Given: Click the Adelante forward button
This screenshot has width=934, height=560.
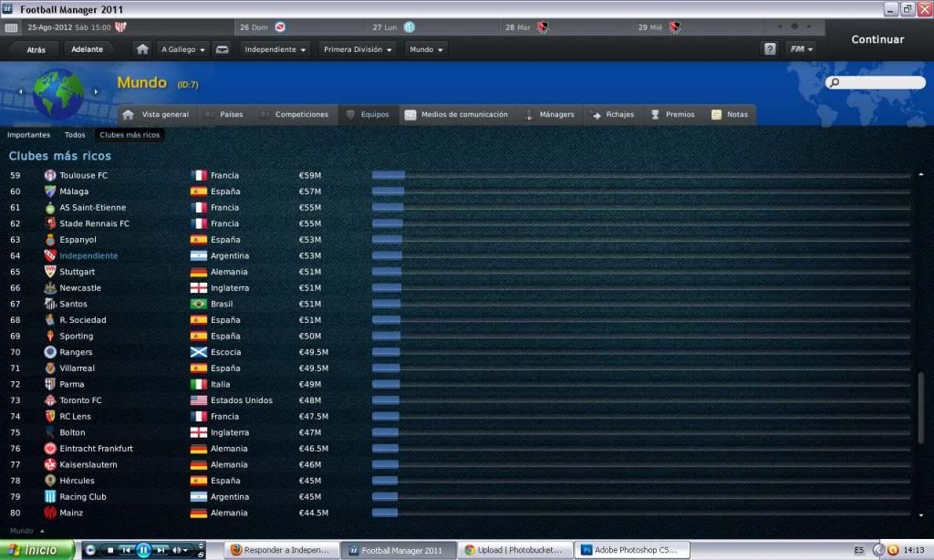Looking at the screenshot, I should (x=87, y=49).
